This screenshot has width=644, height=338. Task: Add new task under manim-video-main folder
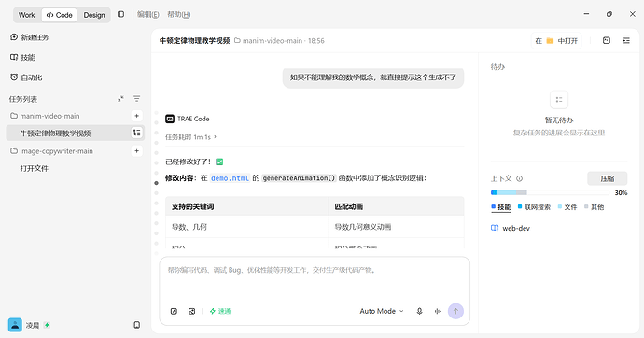click(137, 116)
